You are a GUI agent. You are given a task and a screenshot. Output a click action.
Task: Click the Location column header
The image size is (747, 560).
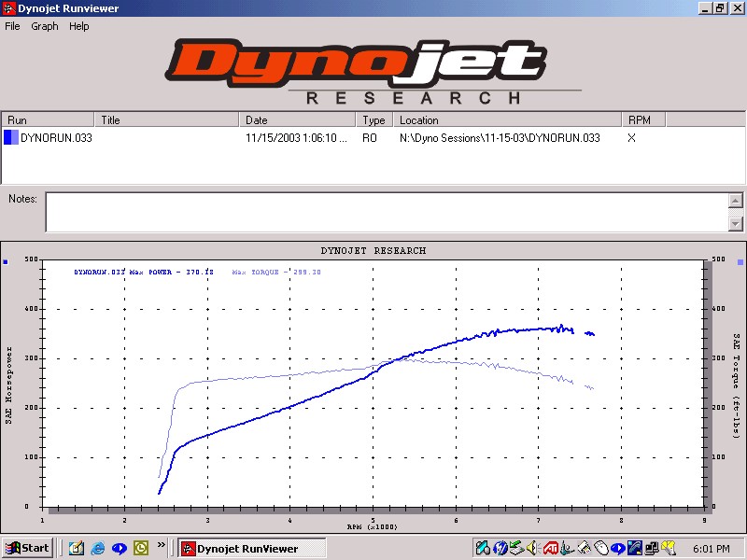(x=507, y=120)
